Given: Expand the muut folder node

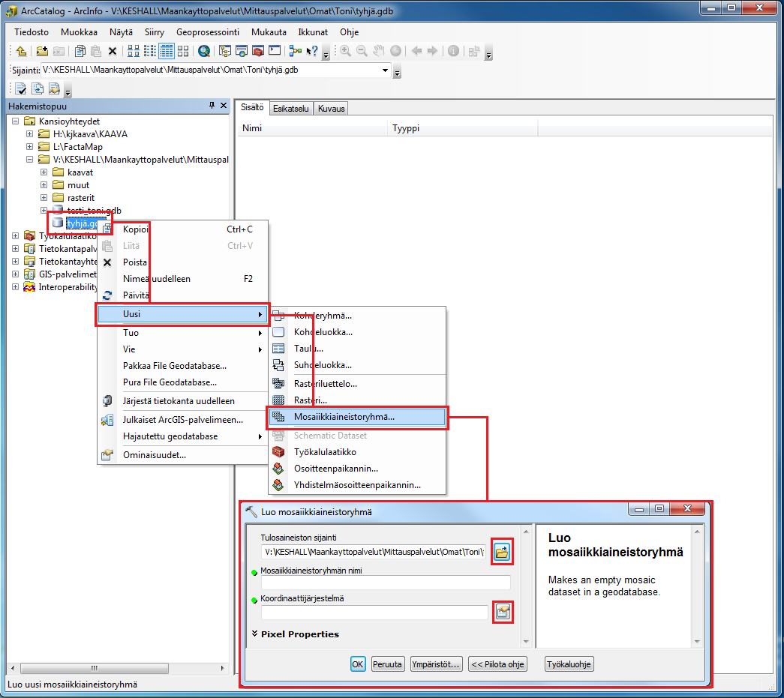Looking at the screenshot, I should pos(44,185).
